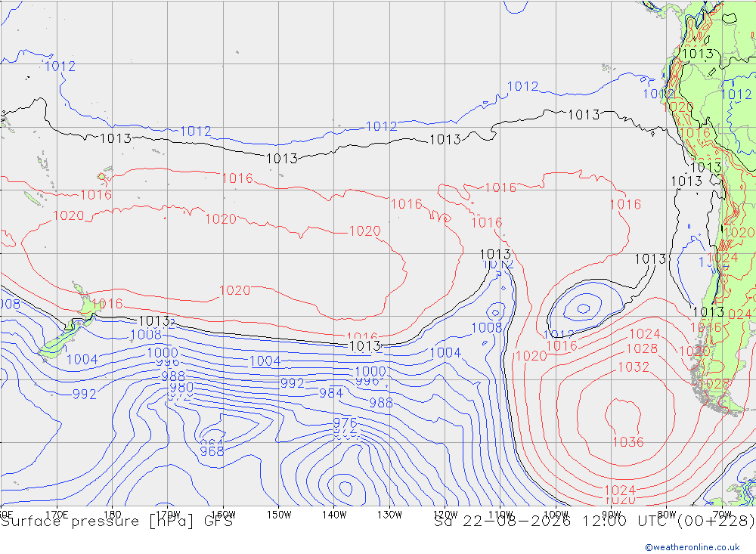Image resolution: width=756 pixels, height=554 pixels.
Task: Click the 100W longitude label
Action: 556,515
